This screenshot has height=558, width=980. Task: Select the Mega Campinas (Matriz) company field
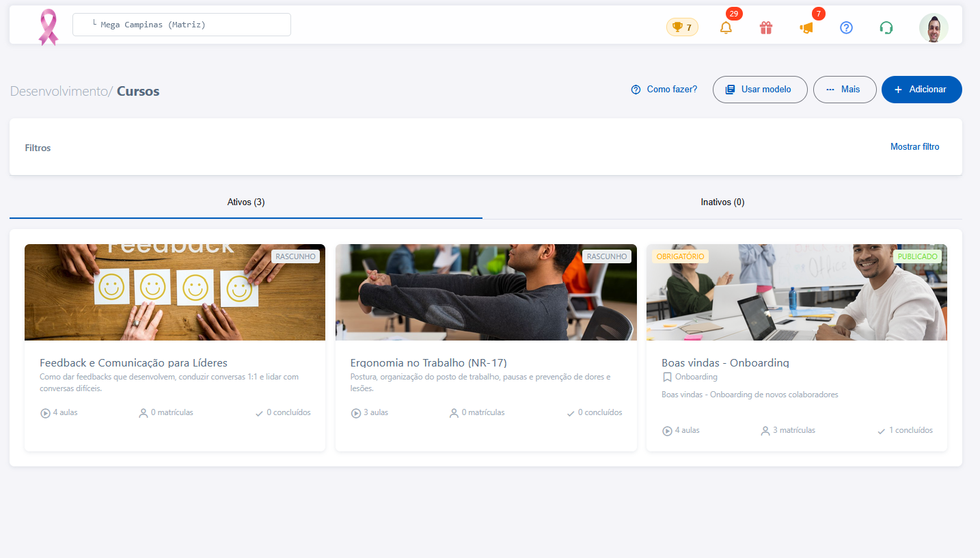[182, 25]
